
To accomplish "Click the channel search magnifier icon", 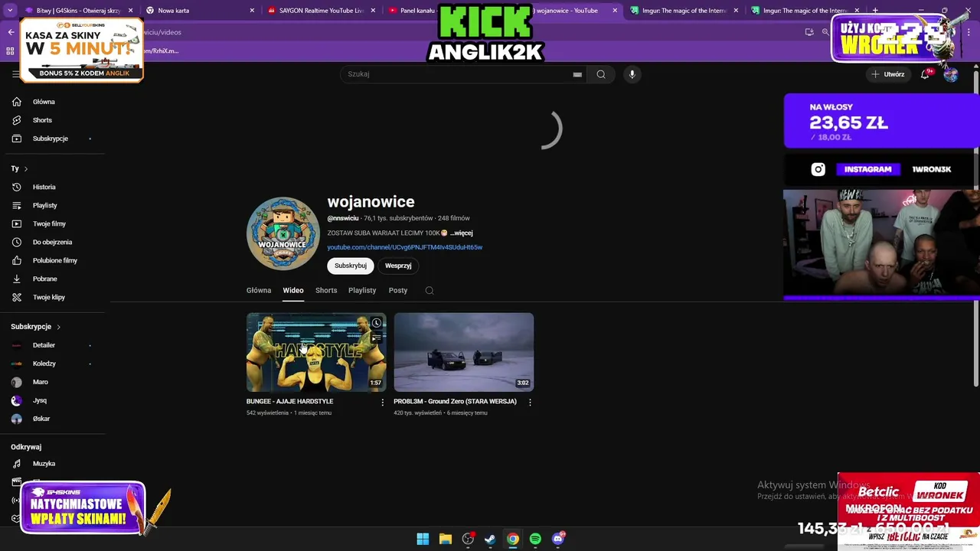I will pyautogui.click(x=430, y=291).
